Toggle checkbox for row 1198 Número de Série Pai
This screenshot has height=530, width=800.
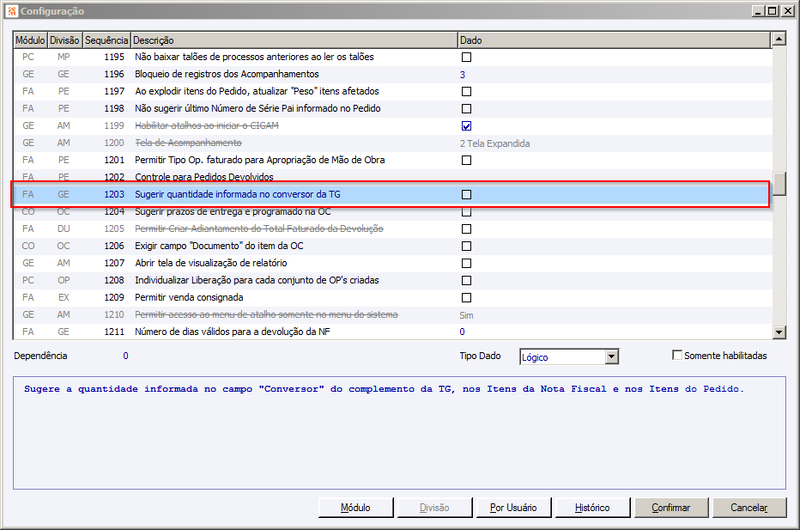pos(466,109)
